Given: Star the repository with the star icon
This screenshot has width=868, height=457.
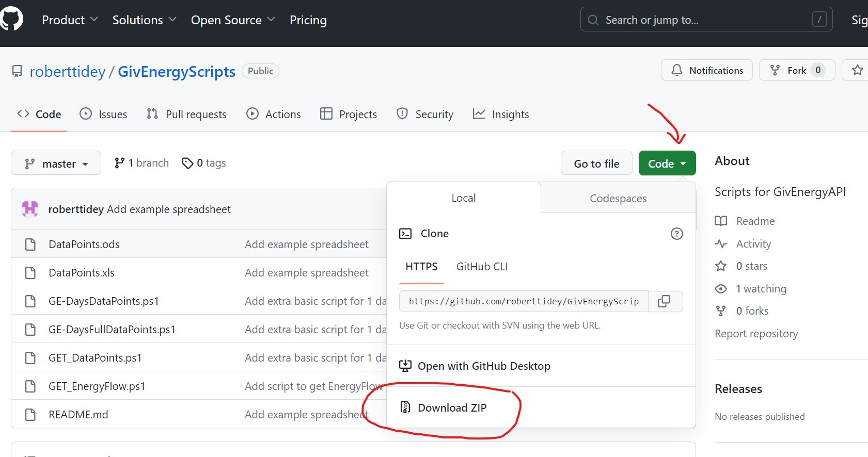Looking at the screenshot, I should coord(858,70).
